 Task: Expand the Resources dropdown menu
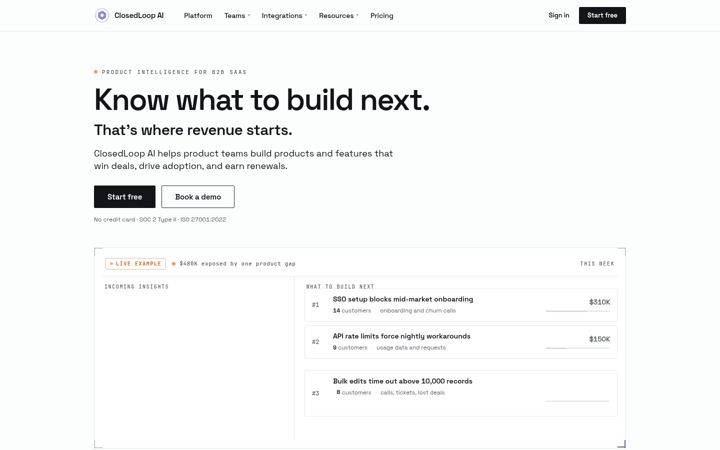click(x=338, y=16)
